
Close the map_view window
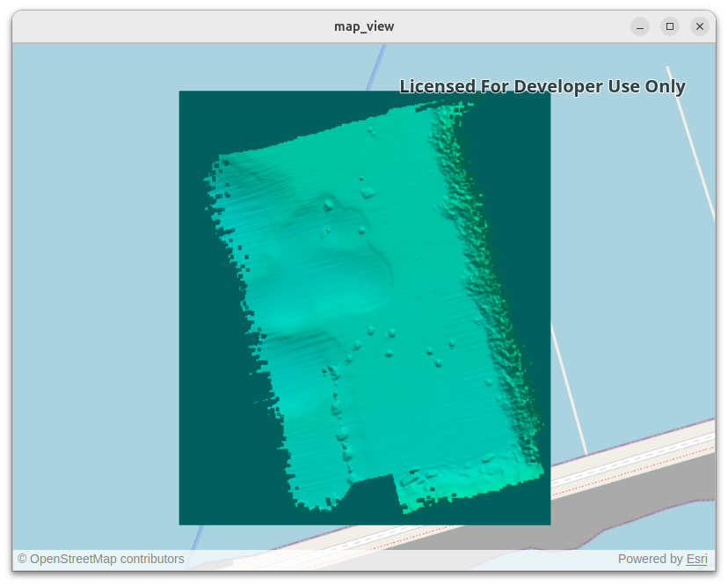699,26
